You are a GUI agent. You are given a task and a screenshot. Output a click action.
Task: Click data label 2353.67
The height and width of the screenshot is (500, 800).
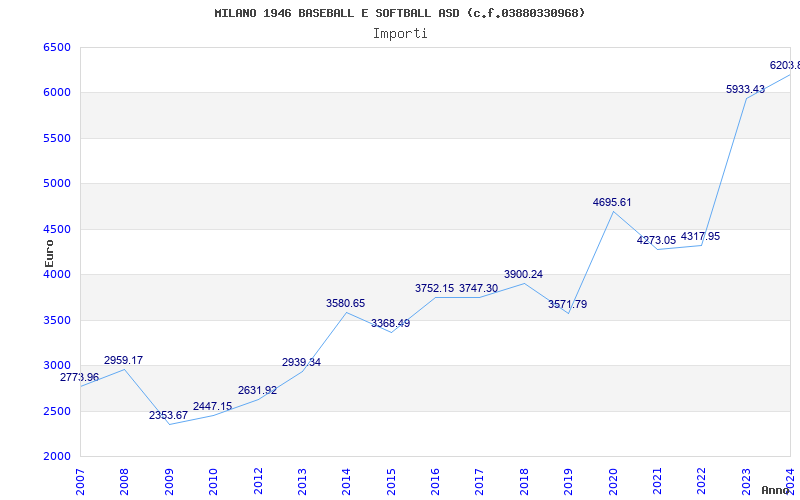(x=168, y=415)
